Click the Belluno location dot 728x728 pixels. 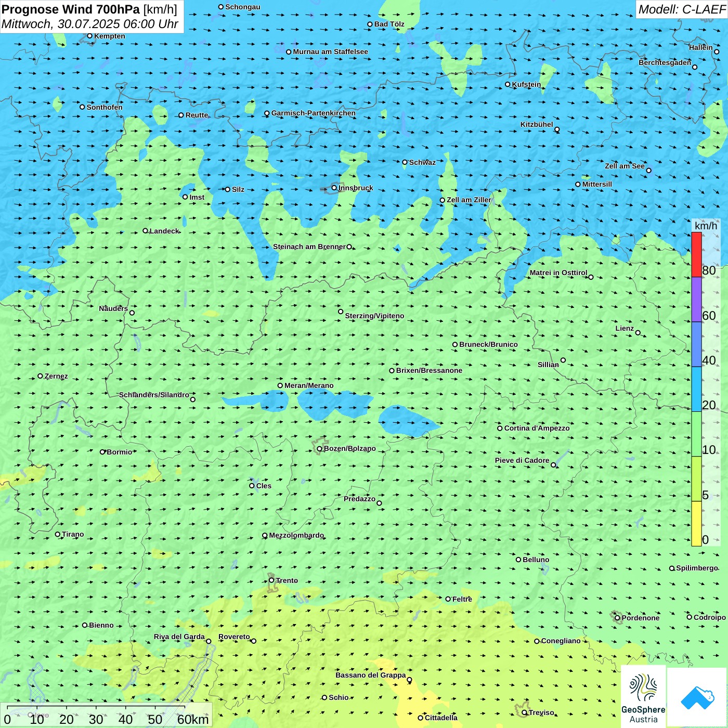(518, 560)
